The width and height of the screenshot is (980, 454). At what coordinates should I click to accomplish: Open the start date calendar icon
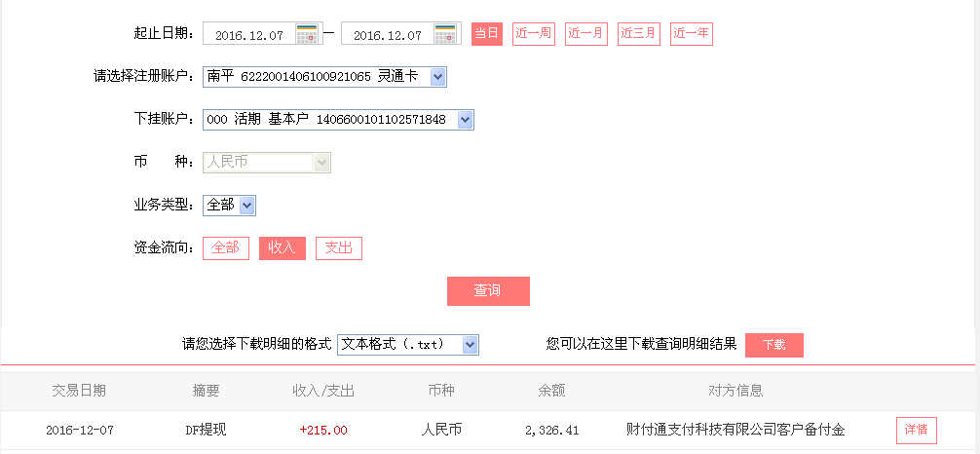click(x=308, y=34)
